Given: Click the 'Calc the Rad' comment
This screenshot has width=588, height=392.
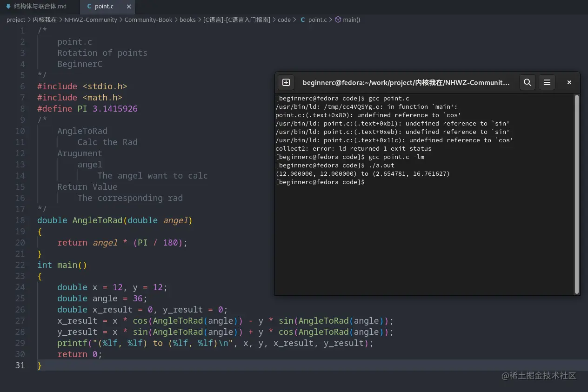Looking at the screenshot, I should pos(107,142).
